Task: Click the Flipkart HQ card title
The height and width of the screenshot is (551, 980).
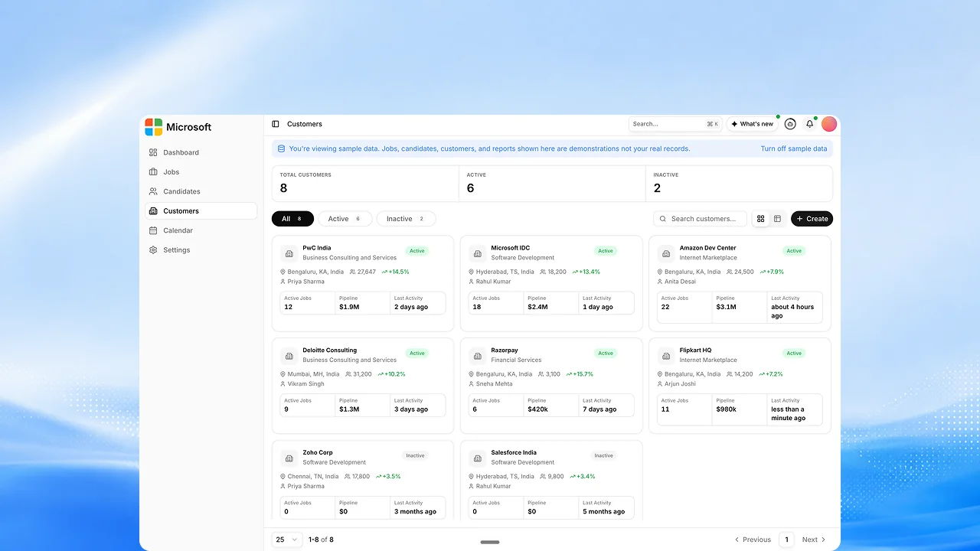Action: click(695, 350)
